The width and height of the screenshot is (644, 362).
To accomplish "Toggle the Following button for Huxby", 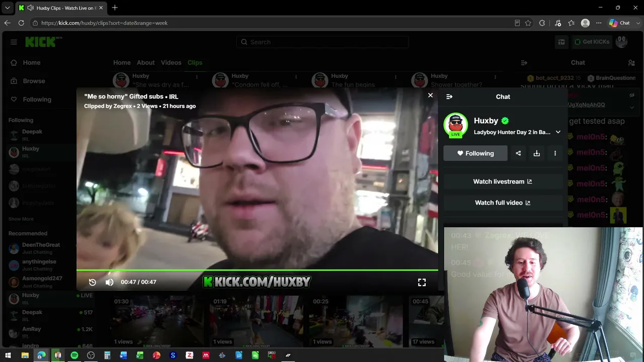I will pyautogui.click(x=475, y=153).
